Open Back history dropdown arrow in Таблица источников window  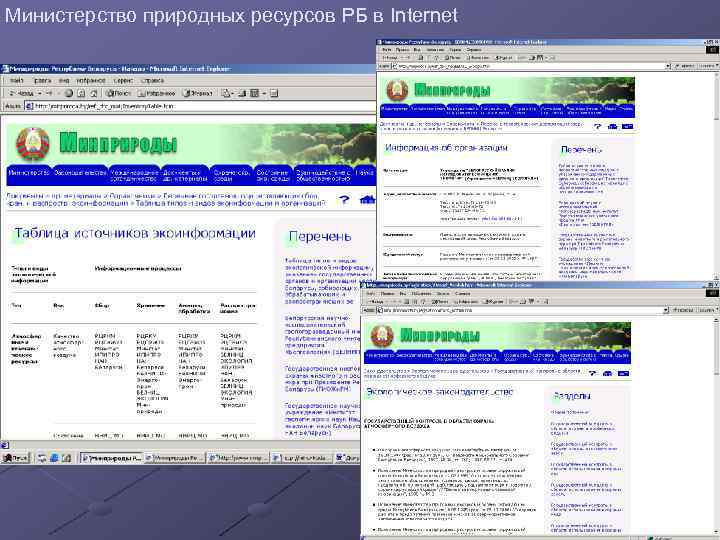tap(39, 93)
